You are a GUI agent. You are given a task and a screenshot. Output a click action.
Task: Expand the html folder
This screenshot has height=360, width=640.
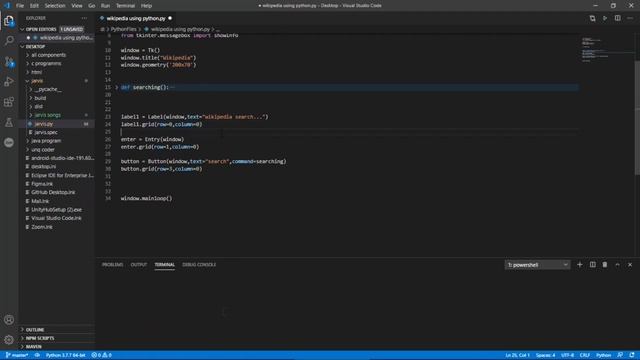tap(36, 72)
